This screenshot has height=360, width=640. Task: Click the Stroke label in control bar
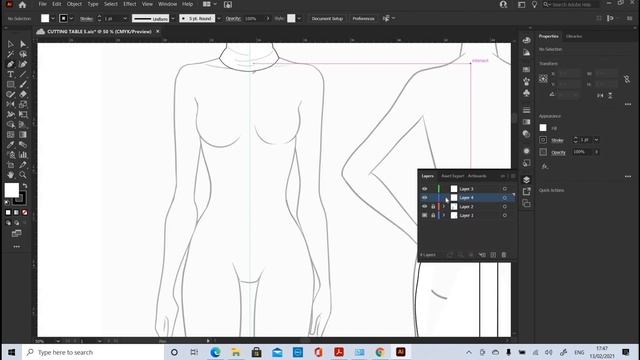point(86,19)
